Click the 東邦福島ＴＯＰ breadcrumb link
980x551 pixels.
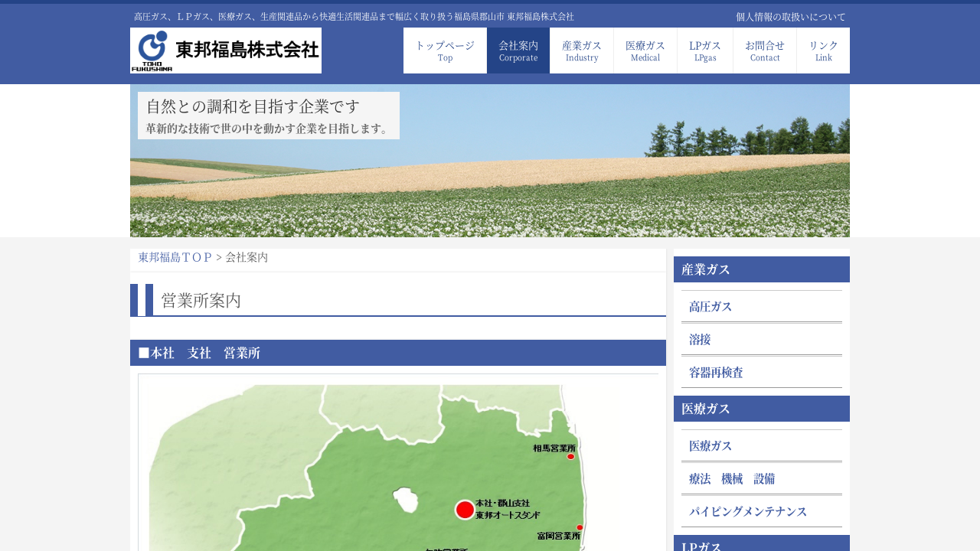coord(175,258)
